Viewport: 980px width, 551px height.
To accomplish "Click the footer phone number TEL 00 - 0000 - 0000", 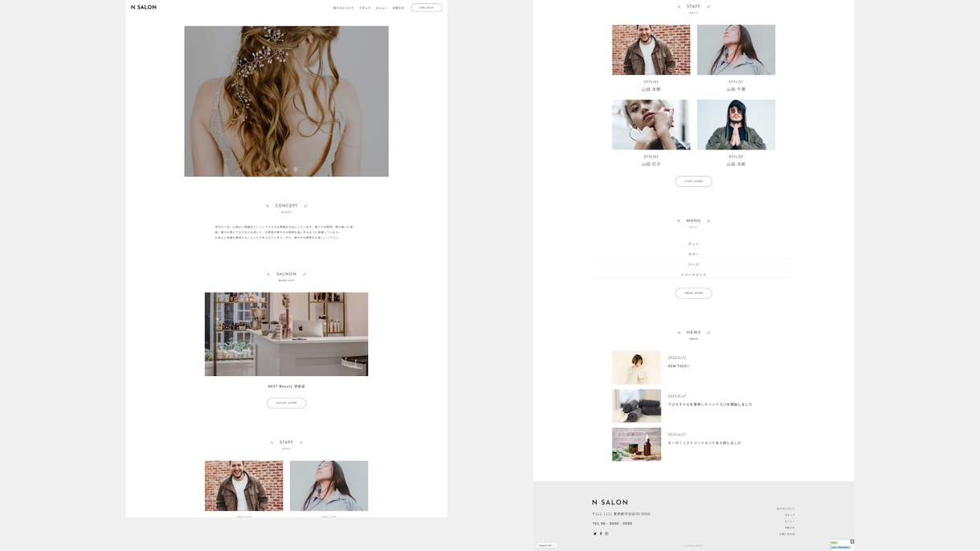I will (x=612, y=524).
